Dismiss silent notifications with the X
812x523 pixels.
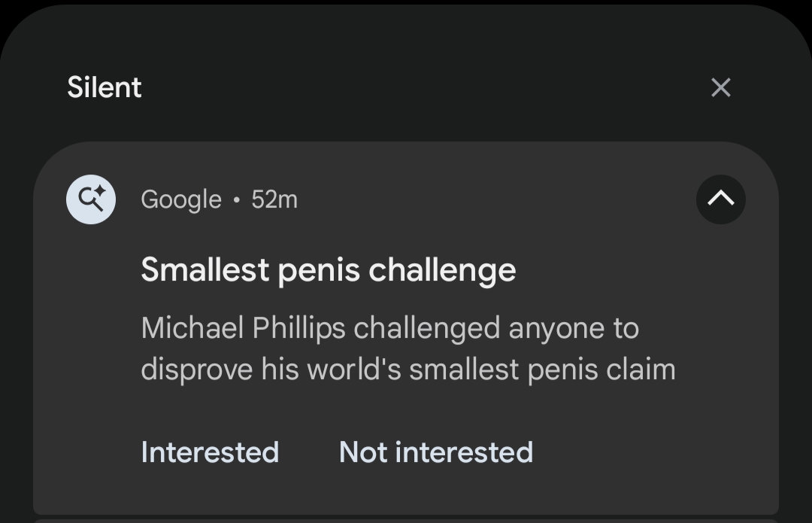tap(720, 87)
